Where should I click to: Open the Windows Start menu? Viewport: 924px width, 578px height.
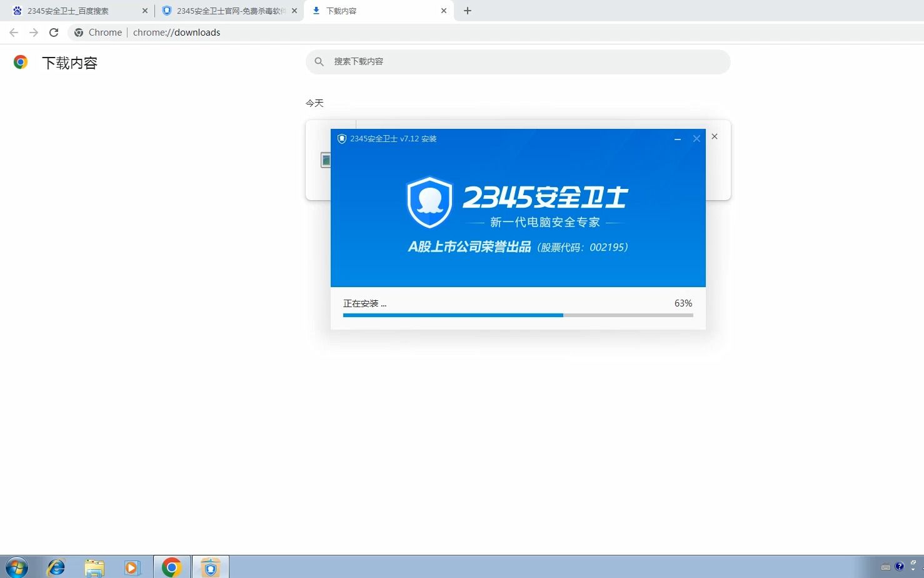click(16, 567)
